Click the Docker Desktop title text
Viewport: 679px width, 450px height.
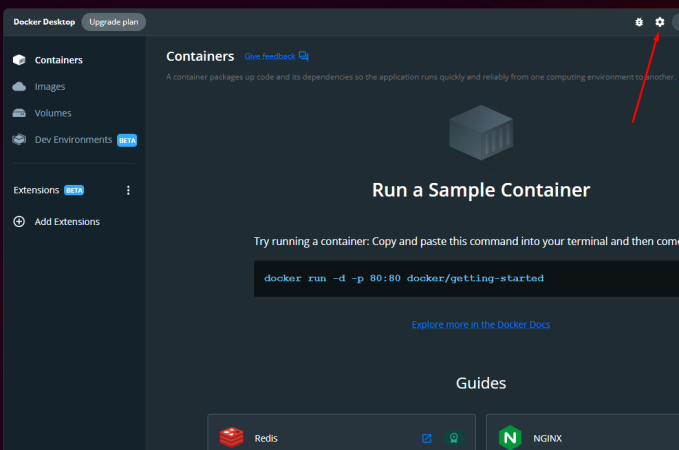point(44,22)
